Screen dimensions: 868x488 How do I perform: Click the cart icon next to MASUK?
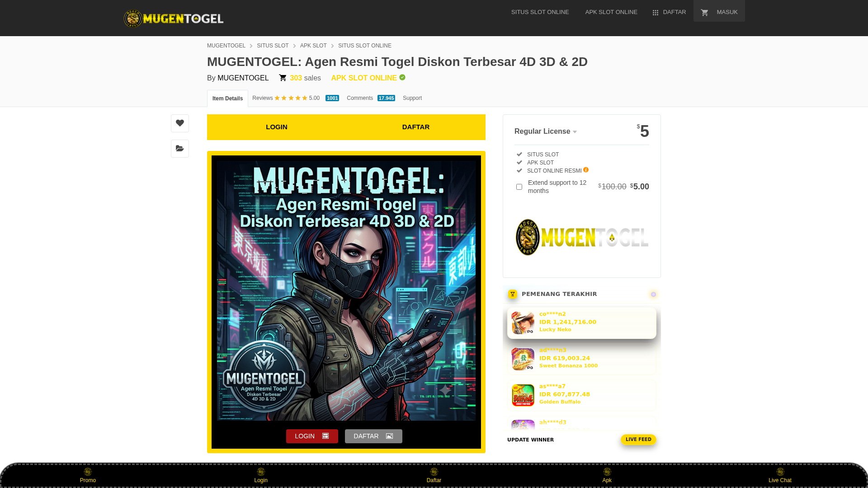(704, 13)
